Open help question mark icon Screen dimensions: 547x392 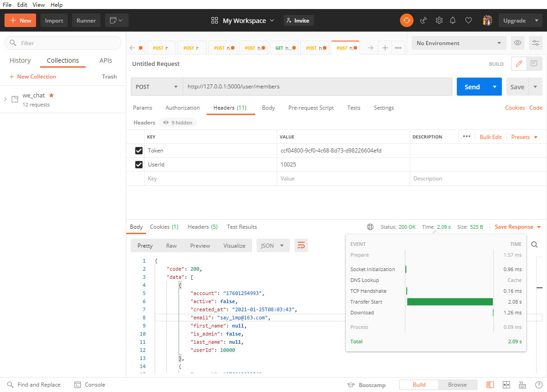[539, 385]
